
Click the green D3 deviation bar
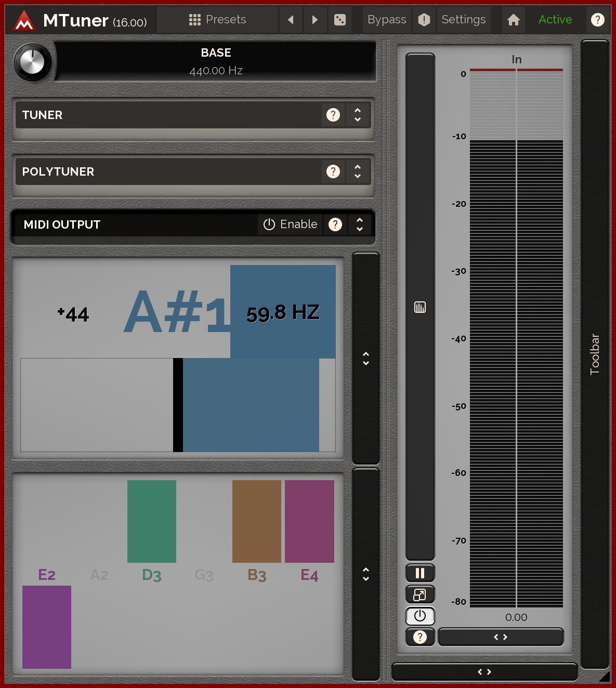click(152, 521)
